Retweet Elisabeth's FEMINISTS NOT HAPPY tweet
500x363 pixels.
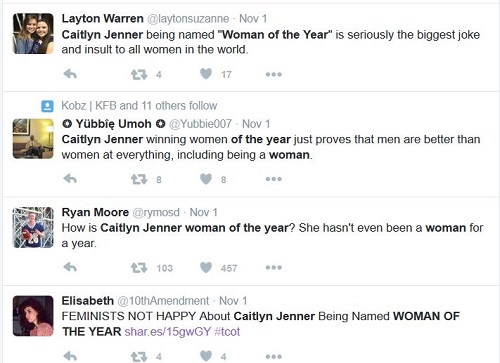coord(139,357)
